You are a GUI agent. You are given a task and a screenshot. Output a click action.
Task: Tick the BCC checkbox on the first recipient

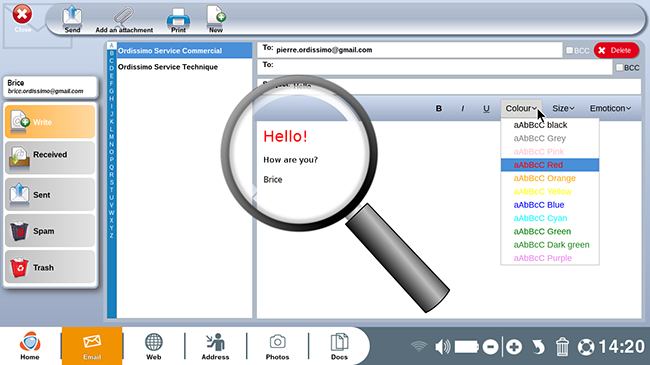click(x=570, y=50)
